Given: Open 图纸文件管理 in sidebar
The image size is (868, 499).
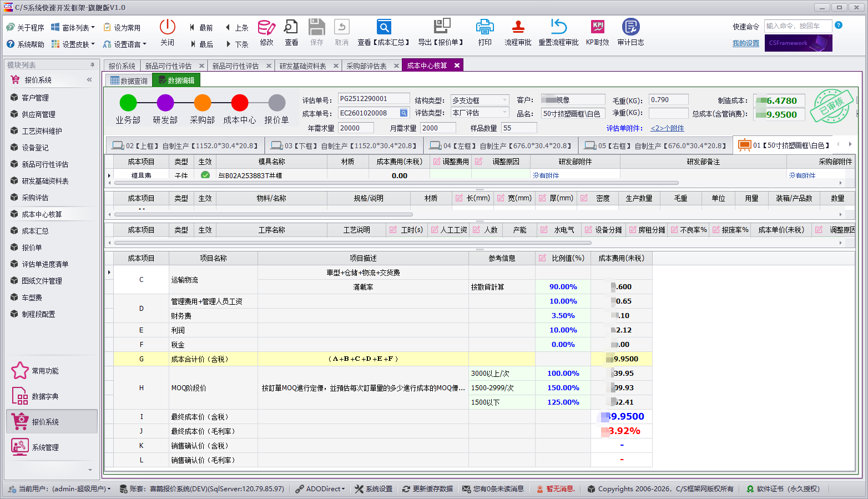Looking at the screenshot, I should [42, 281].
